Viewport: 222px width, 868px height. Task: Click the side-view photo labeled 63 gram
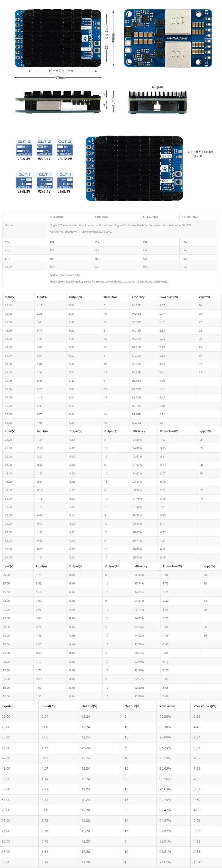(x=158, y=102)
